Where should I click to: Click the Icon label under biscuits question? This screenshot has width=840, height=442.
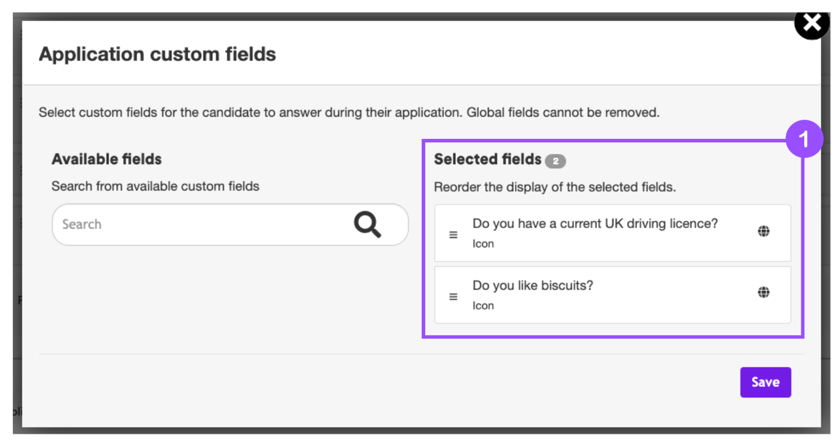click(483, 306)
